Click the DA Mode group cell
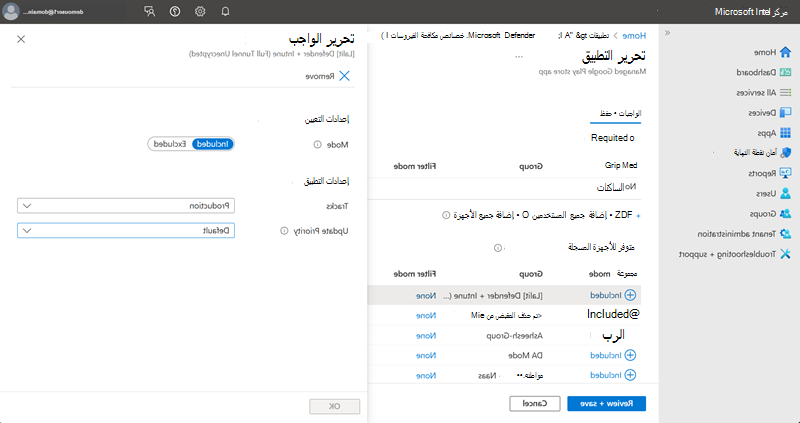Screen dimensions: 800x423 526,355
